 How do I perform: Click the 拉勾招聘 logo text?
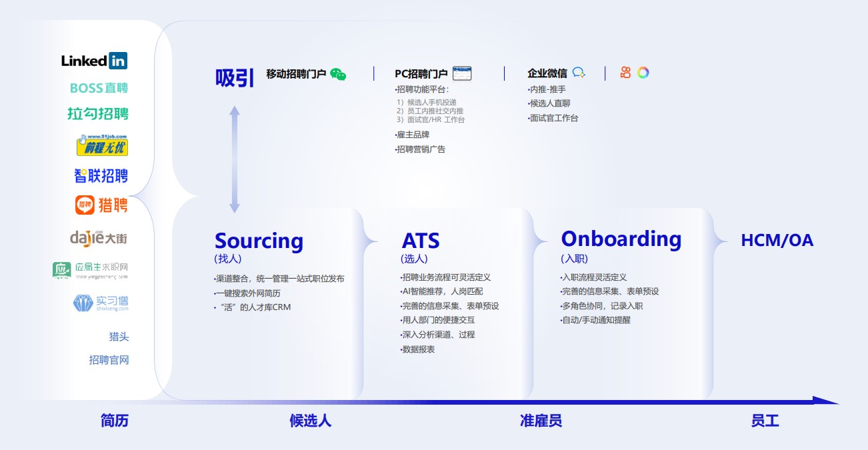pos(98,114)
